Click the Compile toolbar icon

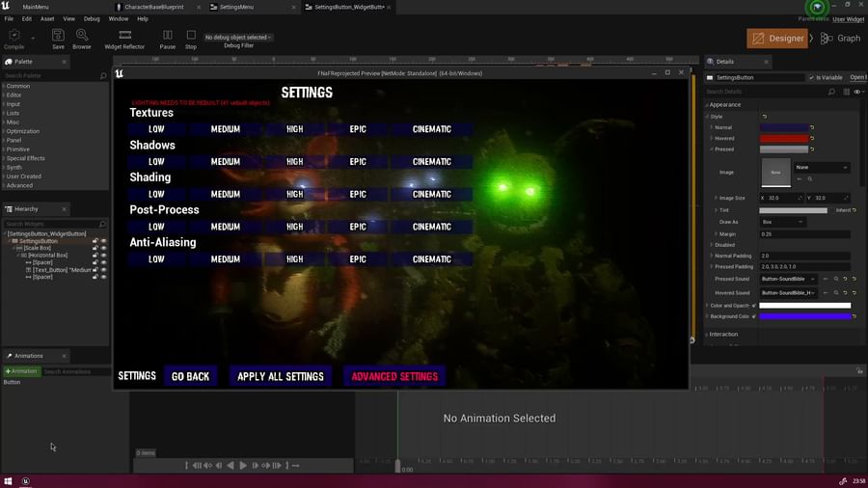click(x=14, y=36)
